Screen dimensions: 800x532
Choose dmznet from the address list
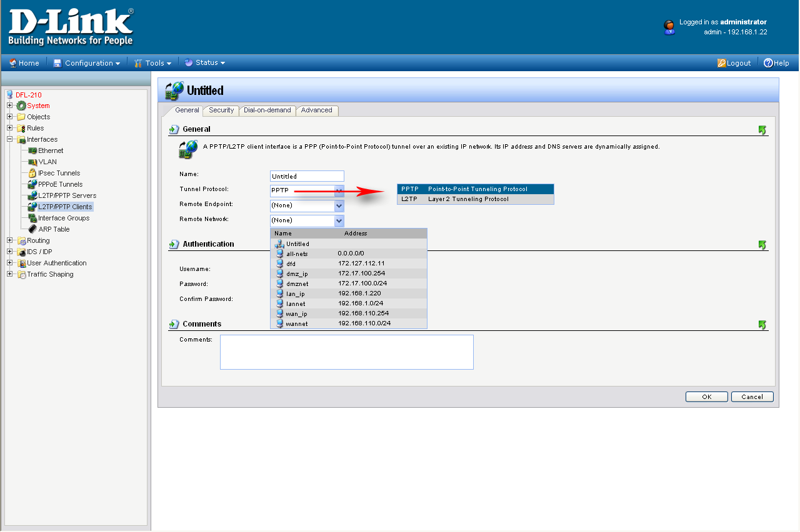[349, 283]
